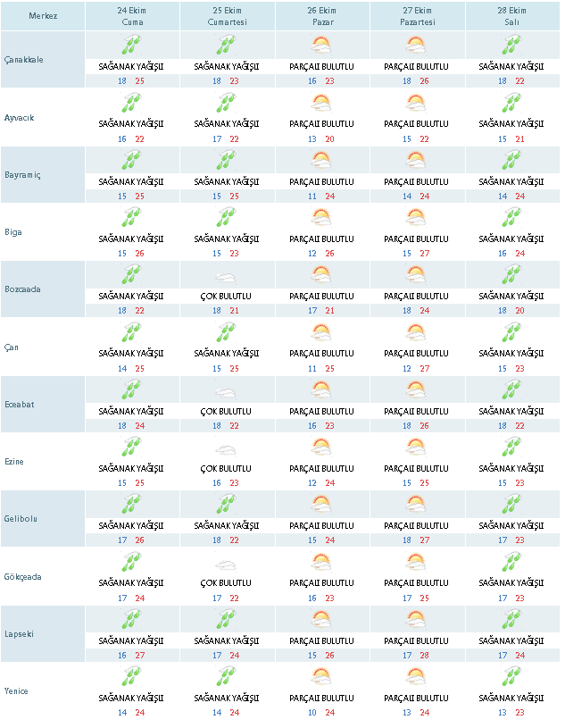
Task: Click Yenice's rain icon for 28 Ekim
Action: point(511,676)
